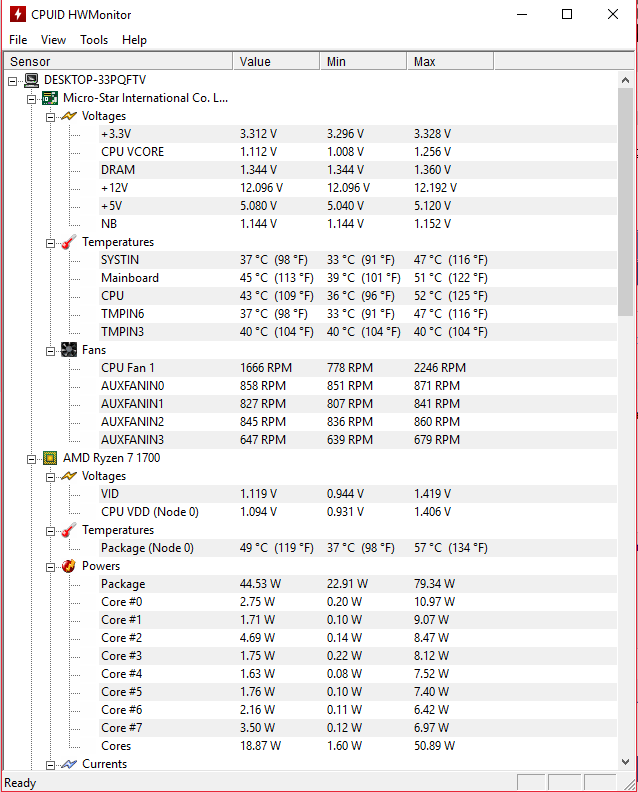Select the Core #4 power row
Screen dimensions: 638x792
click(358, 674)
